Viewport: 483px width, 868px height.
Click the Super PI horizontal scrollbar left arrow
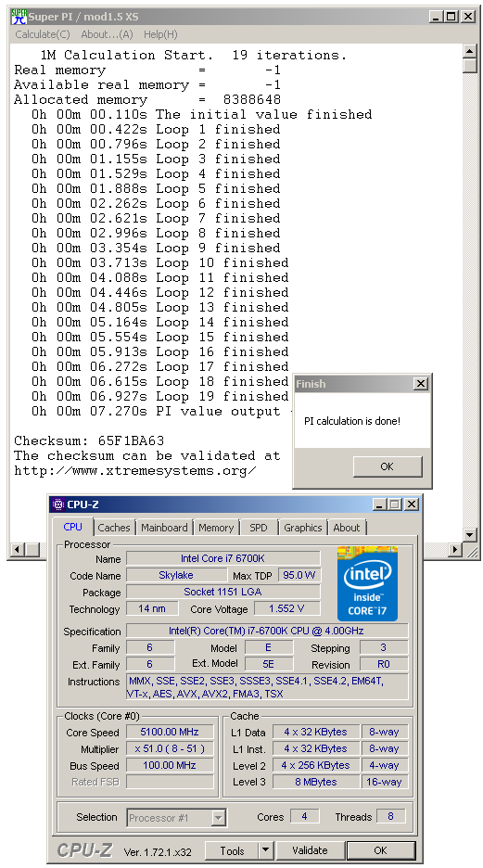18,550
